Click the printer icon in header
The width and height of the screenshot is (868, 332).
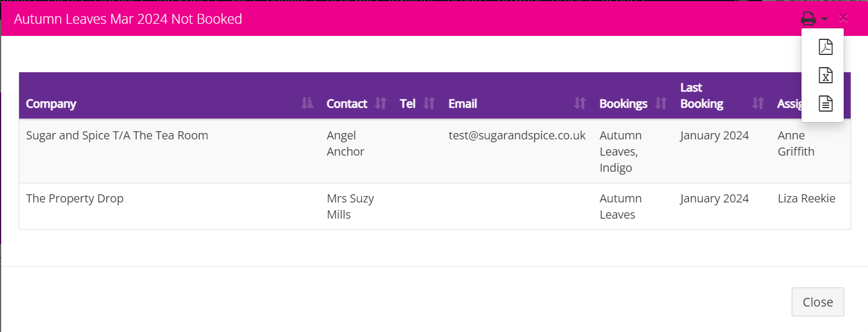[x=808, y=19]
